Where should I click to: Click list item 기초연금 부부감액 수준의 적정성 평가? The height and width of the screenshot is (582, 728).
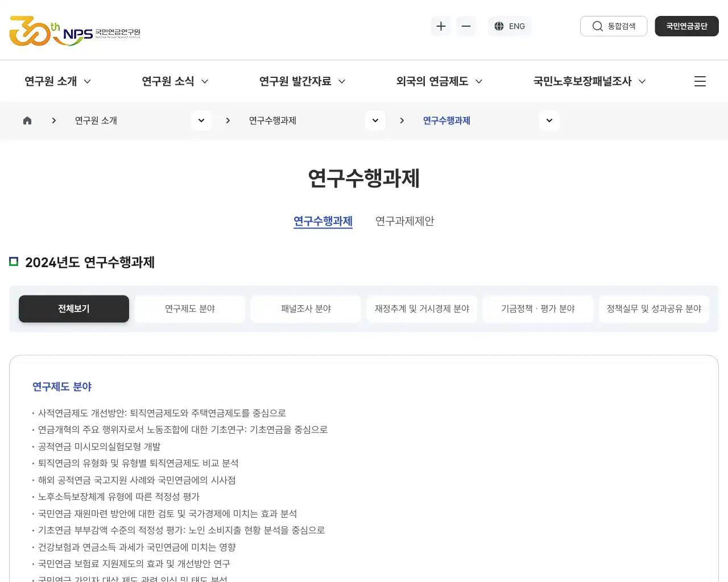[x=181, y=530]
